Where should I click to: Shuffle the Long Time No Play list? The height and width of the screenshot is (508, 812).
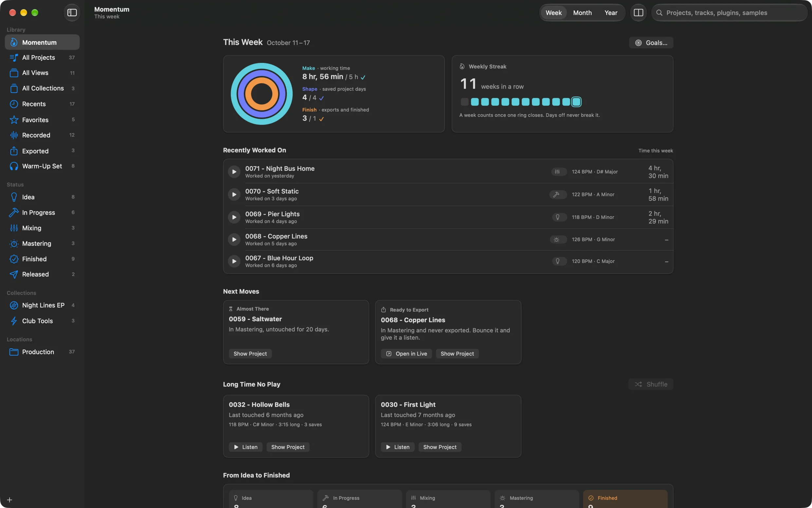tap(651, 384)
